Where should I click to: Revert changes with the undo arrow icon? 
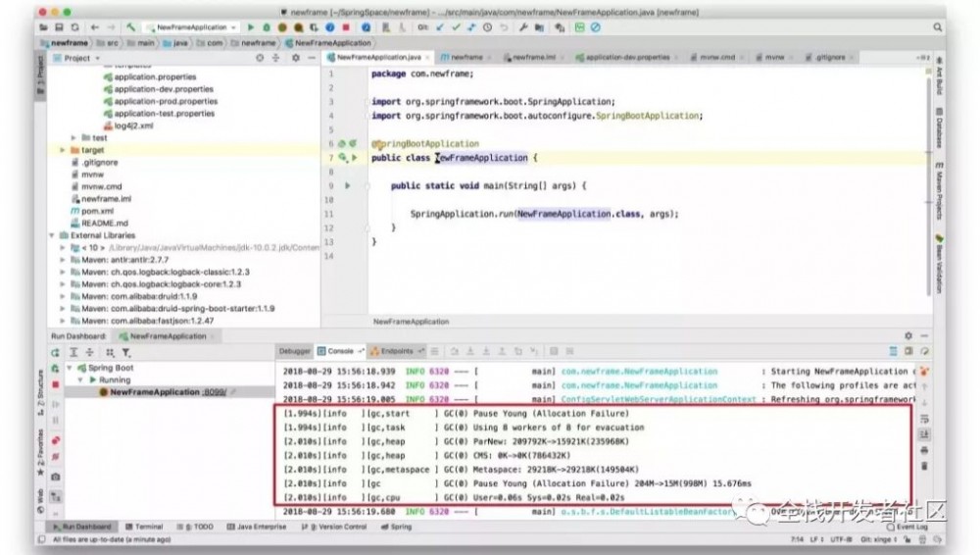(x=504, y=27)
